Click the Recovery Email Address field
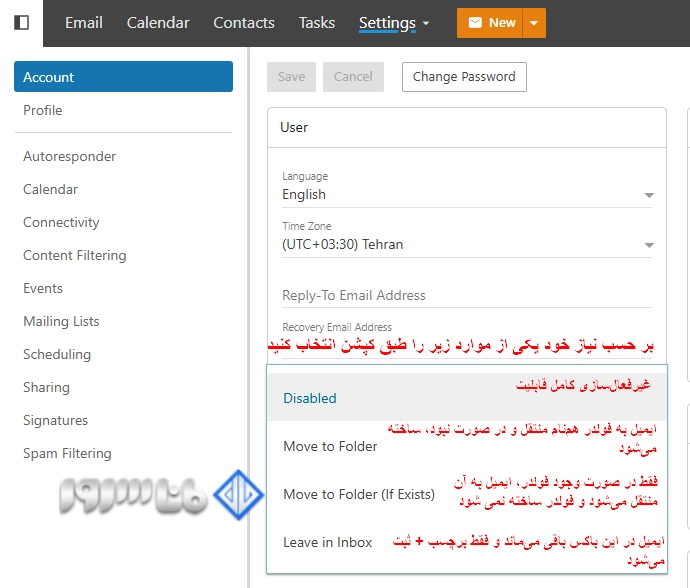Screen dimensions: 690x588 467,341
